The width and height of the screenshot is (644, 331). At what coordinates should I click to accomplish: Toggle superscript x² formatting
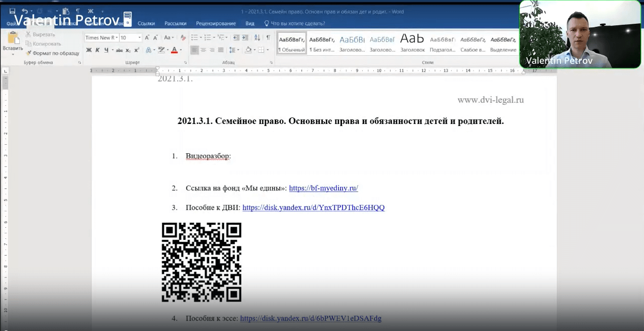coord(137,50)
